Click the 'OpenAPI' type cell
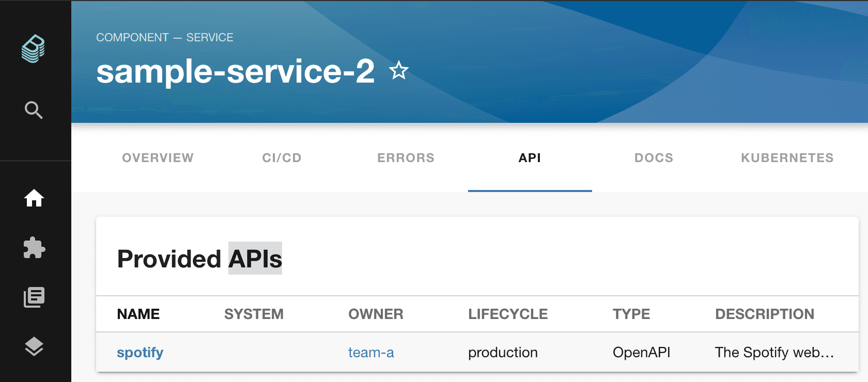This screenshot has height=382, width=868. pos(641,353)
